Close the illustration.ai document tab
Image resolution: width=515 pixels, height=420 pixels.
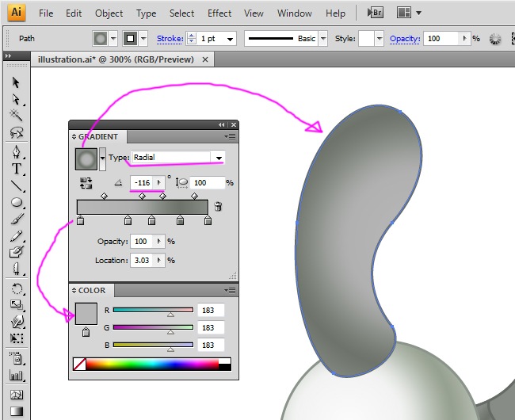click(x=205, y=59)
